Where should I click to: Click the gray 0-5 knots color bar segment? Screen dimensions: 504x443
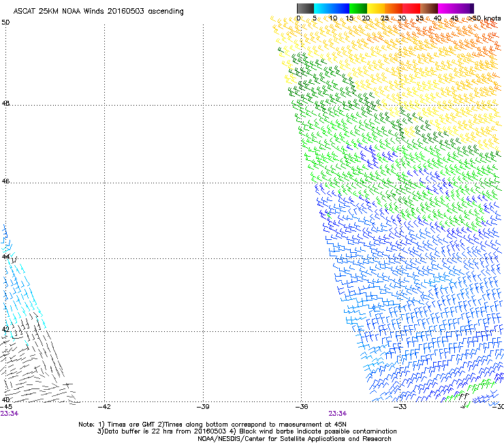305,8
